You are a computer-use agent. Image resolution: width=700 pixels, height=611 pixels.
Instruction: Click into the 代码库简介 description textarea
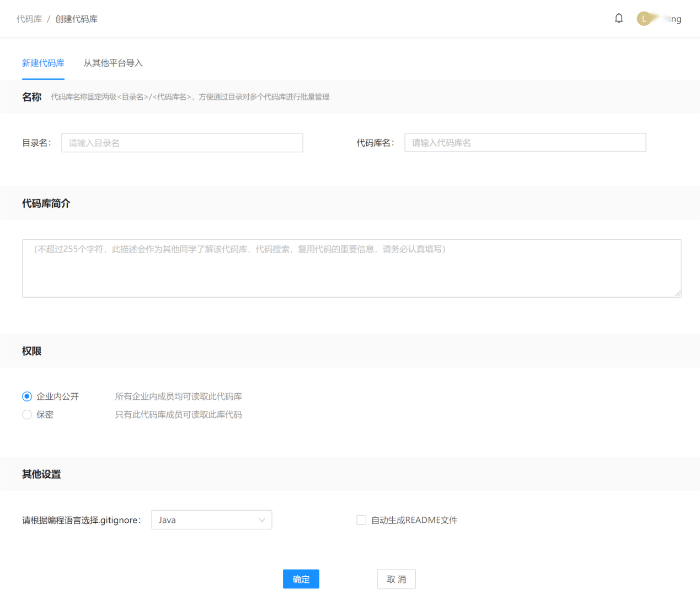pyautogui.click(x=351, y=269)
